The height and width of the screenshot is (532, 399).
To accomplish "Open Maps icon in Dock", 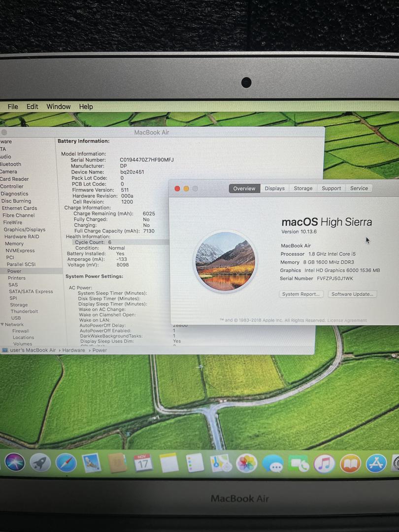I will pos(221,463).
